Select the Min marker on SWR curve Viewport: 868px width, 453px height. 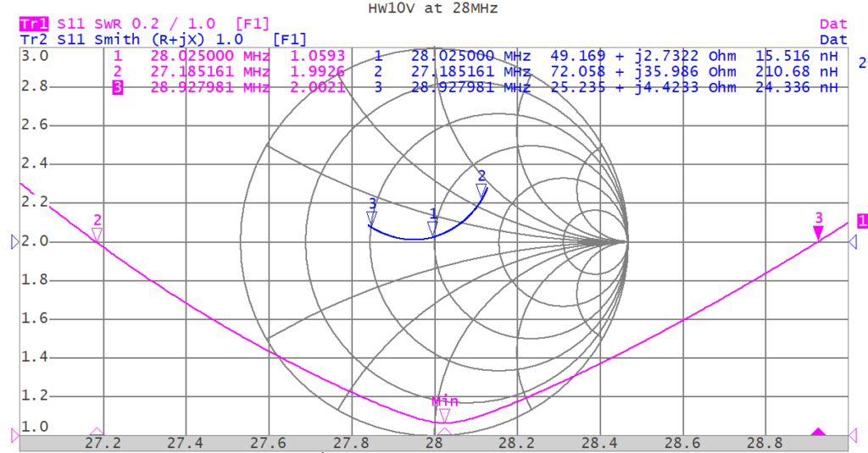coord(444,414)
